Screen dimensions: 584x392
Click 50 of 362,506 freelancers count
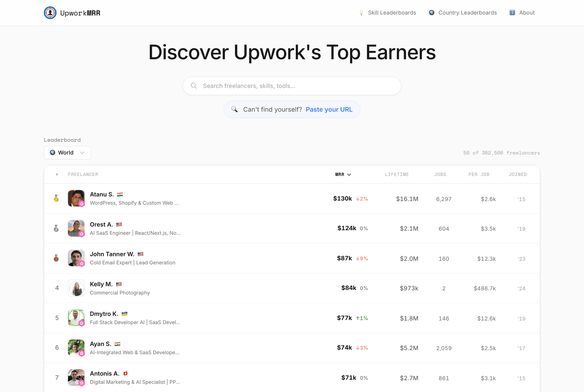502,153
